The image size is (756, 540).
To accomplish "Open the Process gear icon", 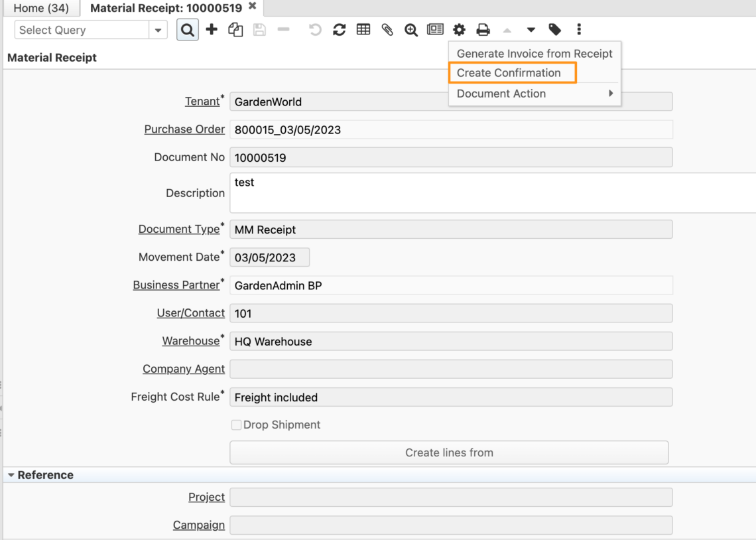I will click(x=459, y=29).
